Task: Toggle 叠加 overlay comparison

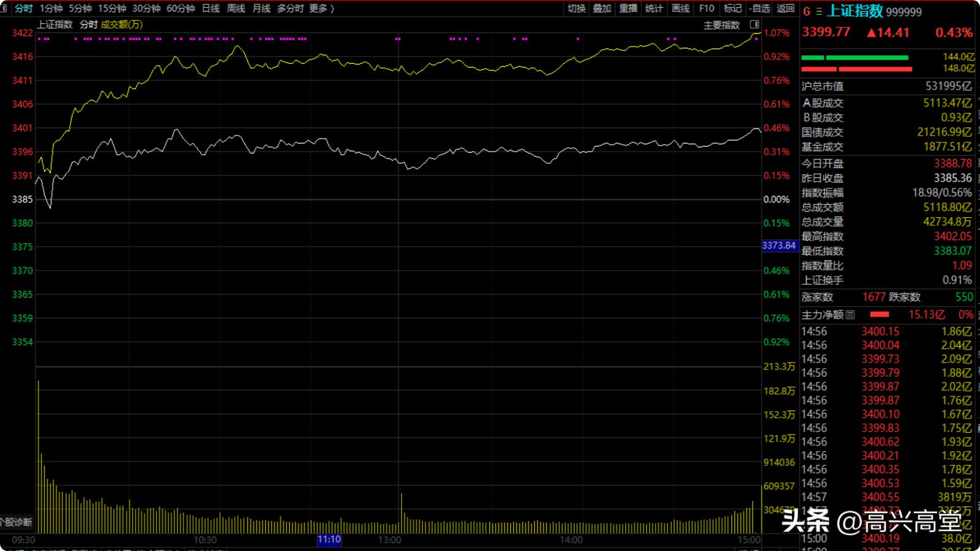Action: click(602, 9)
